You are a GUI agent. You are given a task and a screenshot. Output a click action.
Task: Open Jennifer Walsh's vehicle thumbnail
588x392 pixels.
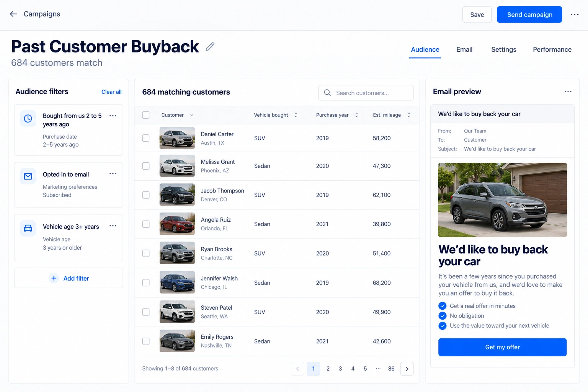pyautogui.click(x=177, y=283)
